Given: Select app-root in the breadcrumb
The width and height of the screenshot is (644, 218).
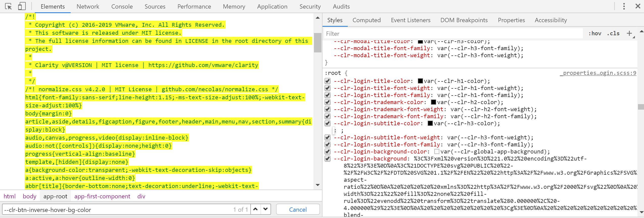Looking at the screenshot, I should pos(55,196).
